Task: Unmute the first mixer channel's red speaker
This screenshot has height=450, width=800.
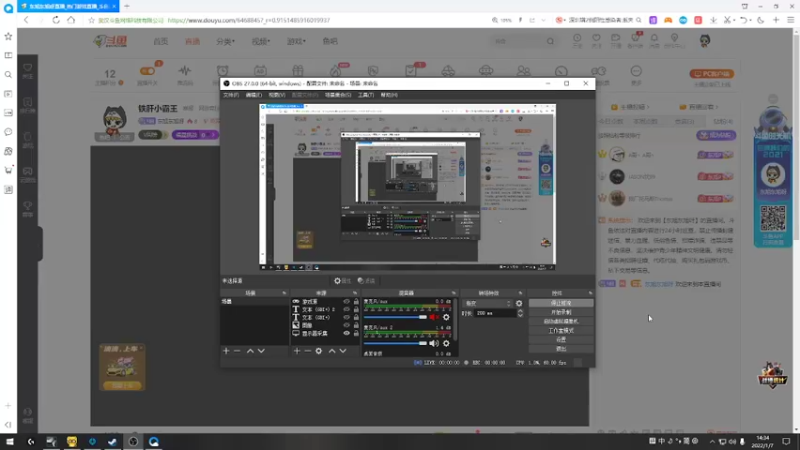Action: click(434, 317)
